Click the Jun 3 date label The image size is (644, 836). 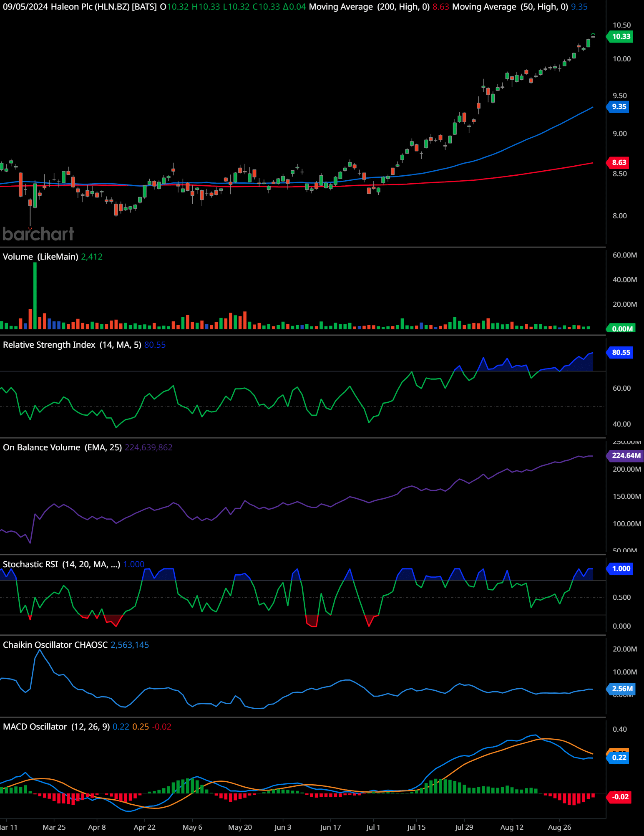point(283,827)
